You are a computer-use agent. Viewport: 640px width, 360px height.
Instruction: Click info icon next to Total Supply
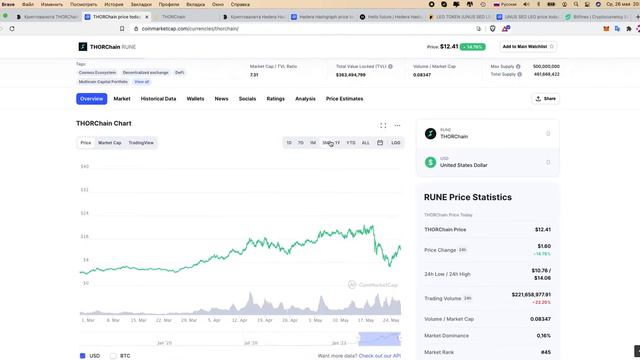520,74
